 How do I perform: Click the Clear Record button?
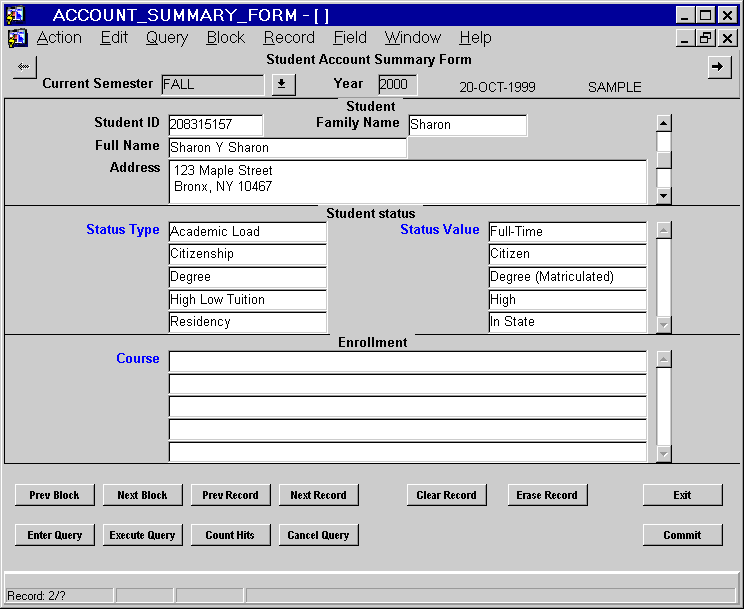pyautogui.click(x=446, y=495)
